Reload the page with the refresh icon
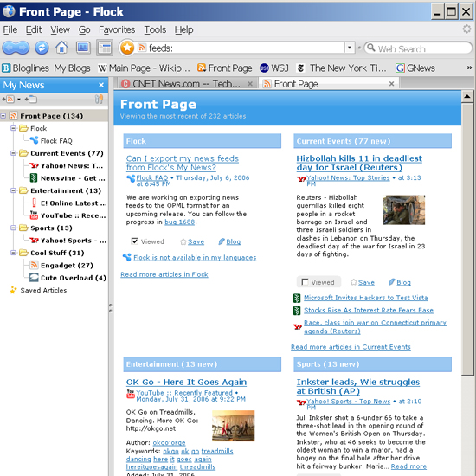The image size is (476, 476). coord(42,48)
